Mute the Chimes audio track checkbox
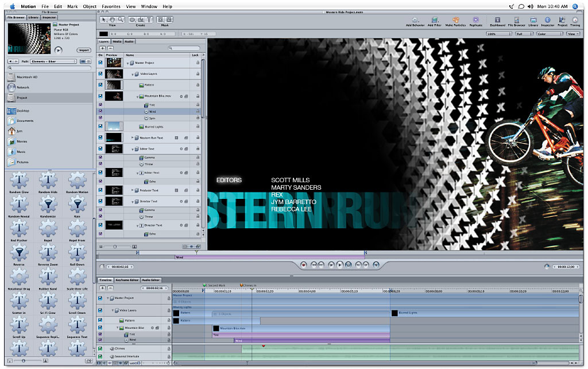588x369 pixels. [x=100, y=348]
